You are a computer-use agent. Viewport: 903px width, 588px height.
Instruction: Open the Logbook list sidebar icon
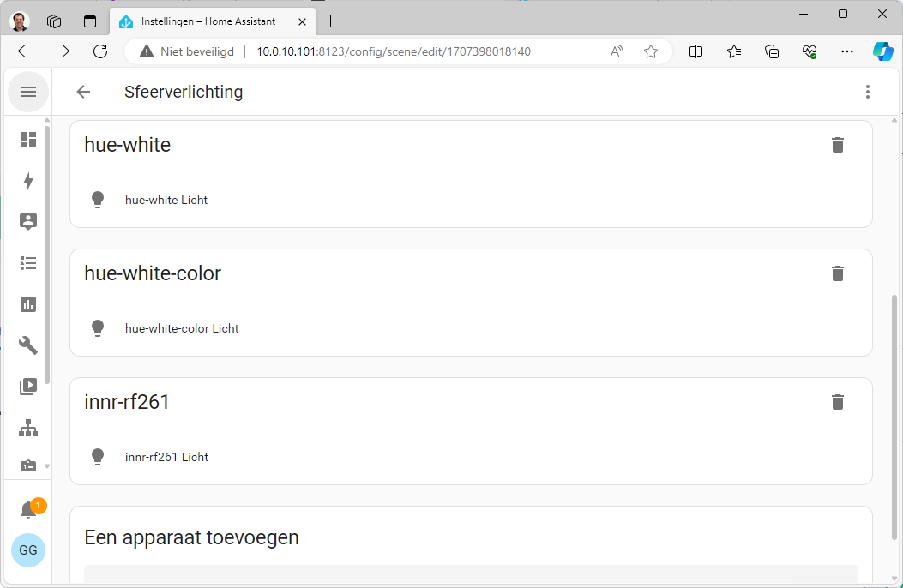(x=28, y=263)
